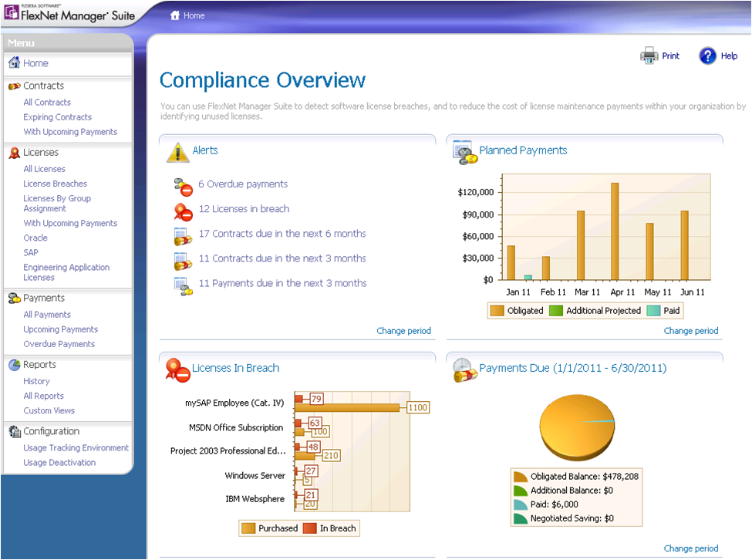Expand the Payments menu section header

43,298
